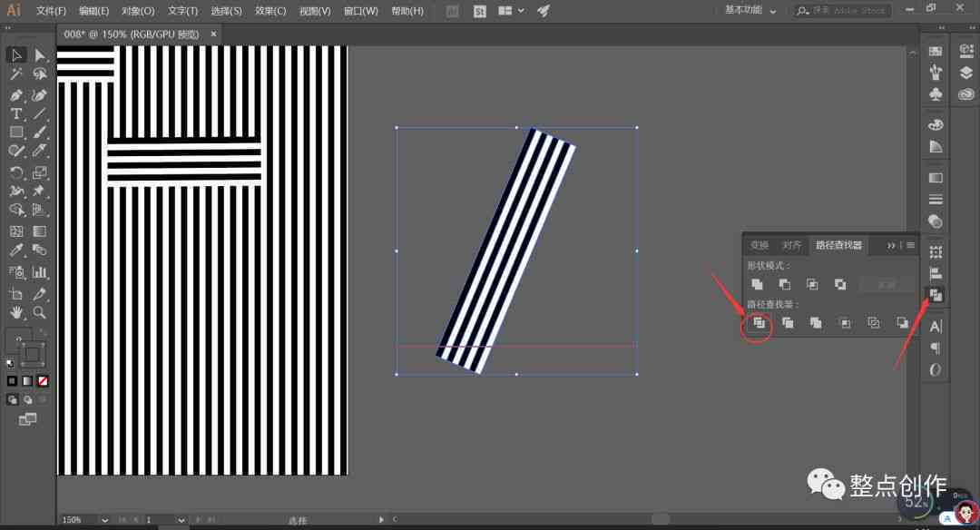
Task: Open the 效果(C) menu
Action: [270, 11]
